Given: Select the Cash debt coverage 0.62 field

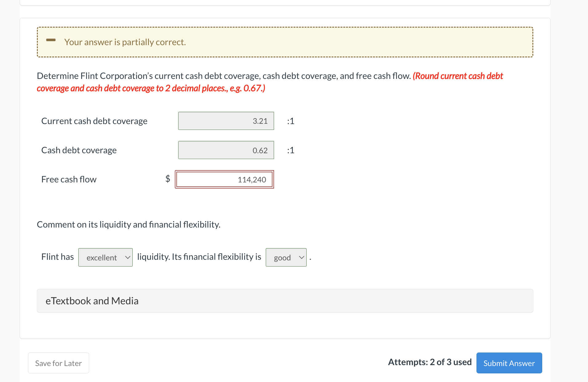Looking at the screenshot, I should point(226,150).
